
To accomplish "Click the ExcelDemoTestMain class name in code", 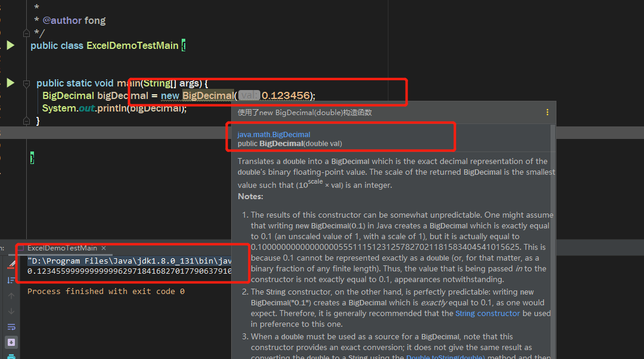I will [132, 46].
